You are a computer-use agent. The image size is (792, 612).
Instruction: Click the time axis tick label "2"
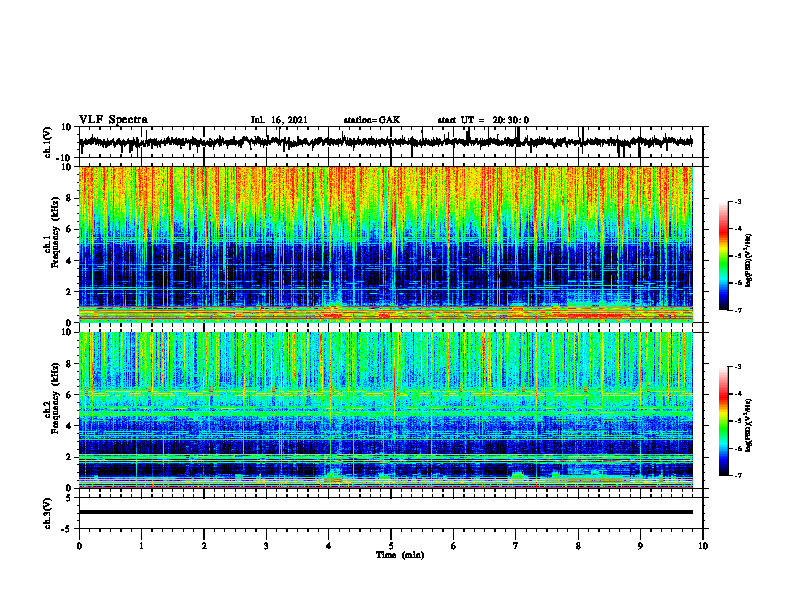click(x=204, y=546)
